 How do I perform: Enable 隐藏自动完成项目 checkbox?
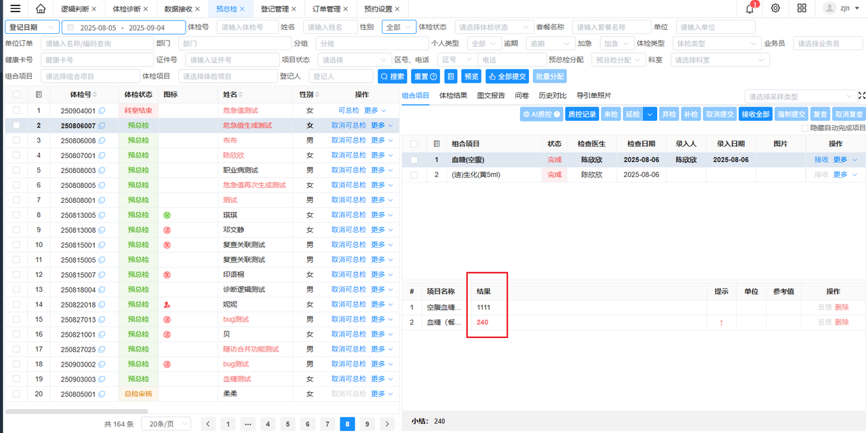click(805, 128)
